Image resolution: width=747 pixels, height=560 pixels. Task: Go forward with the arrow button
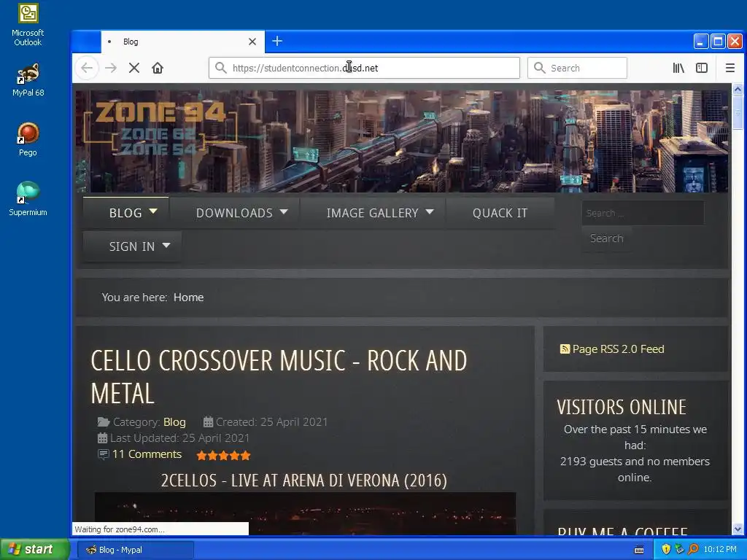[x=111, y=68]
